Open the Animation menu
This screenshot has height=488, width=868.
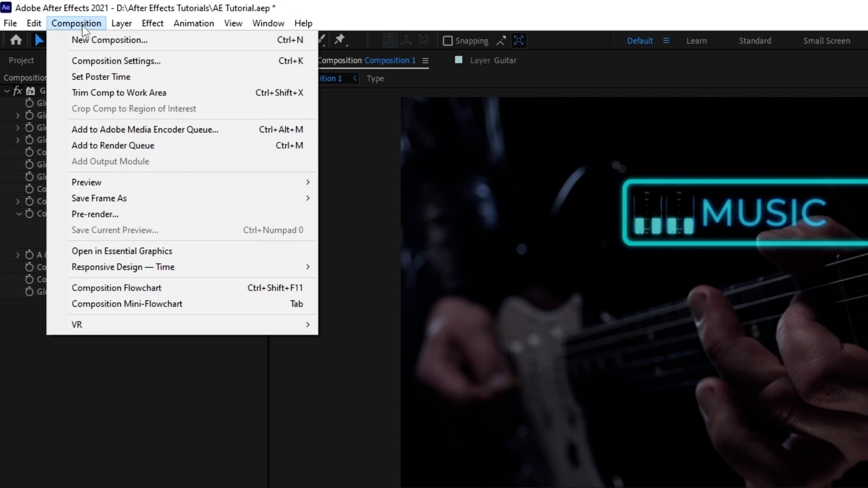click(x=193, y=23)
